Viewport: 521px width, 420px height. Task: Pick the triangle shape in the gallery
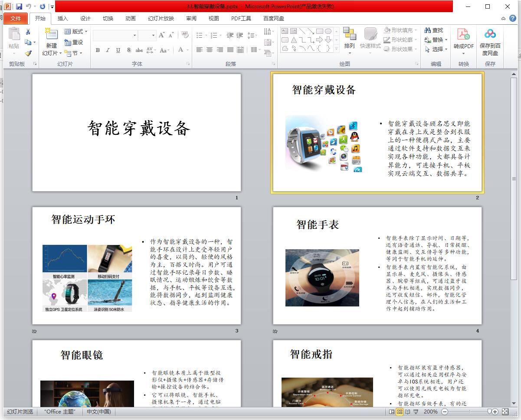coord(294,40)
